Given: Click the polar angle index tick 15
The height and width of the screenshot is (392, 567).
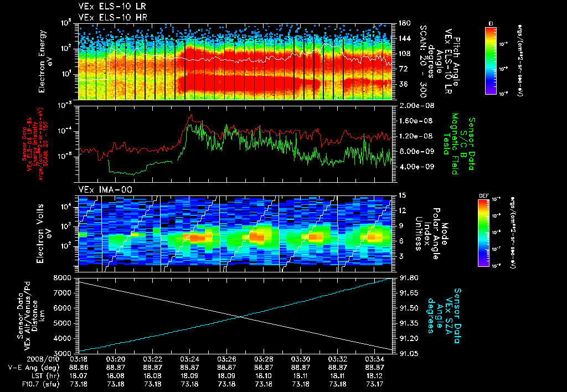Looking at the screenshot, I should tap(403, 195).
